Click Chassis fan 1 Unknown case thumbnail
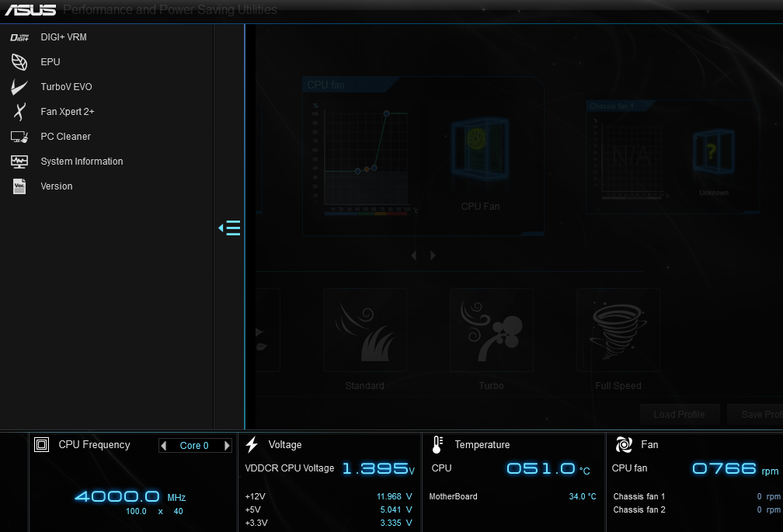 (x=714, y=151)
